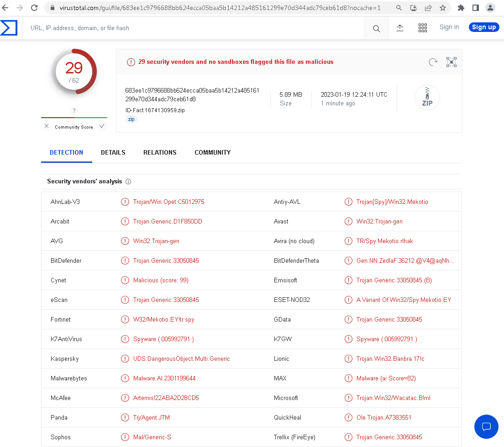The image size is (504, 447).
Task: Open the chat bubble widget
Action: pos(486,426)
